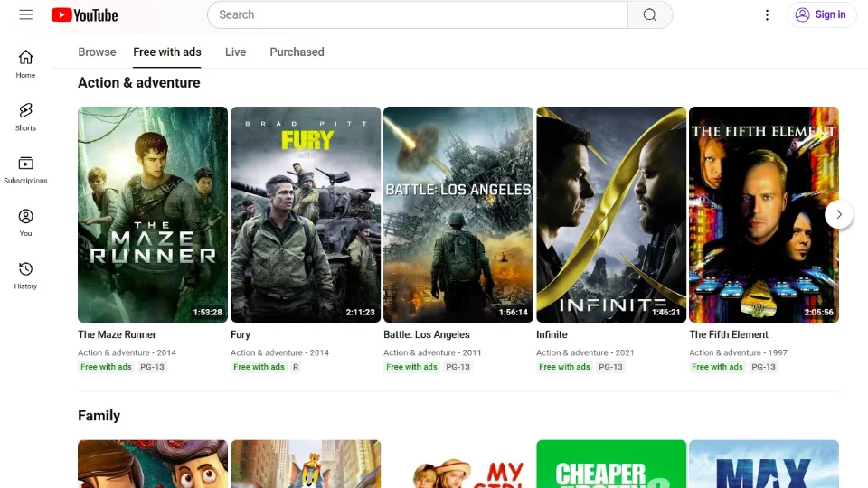
Task: Open the Infinite movie poster
Action: click(611, 215)
